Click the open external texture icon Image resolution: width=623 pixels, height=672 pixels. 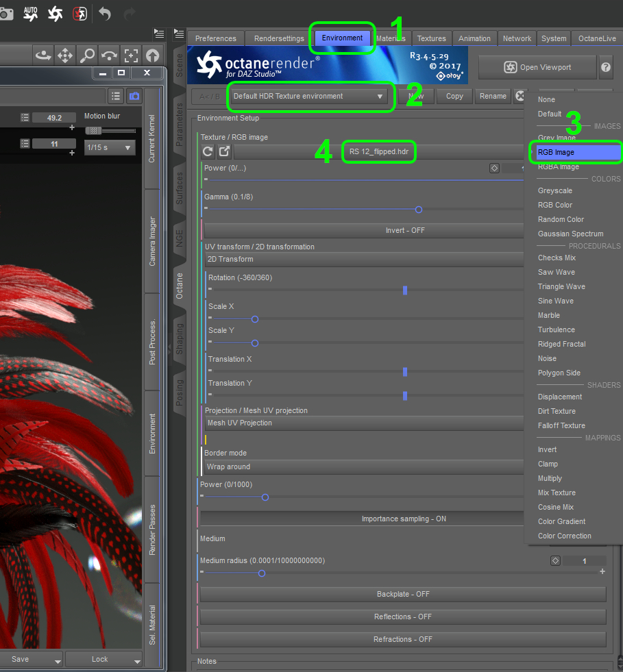pos(224,152)
